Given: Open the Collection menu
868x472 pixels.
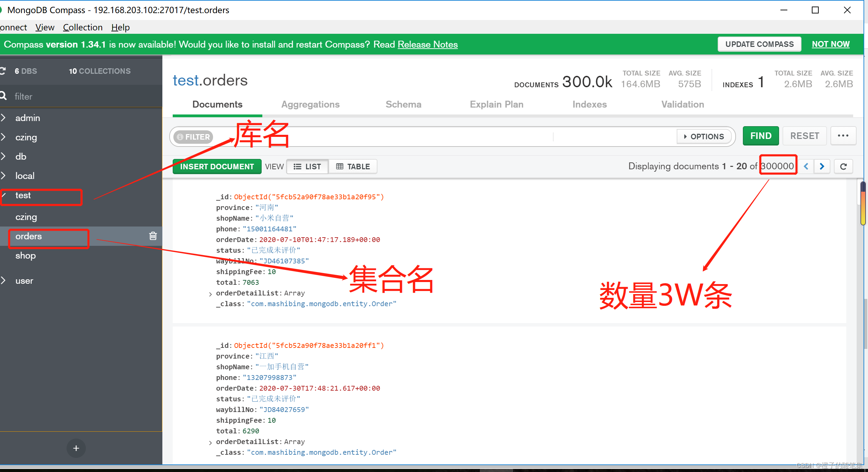Looking at the screenshot, I should click(81, 26).
